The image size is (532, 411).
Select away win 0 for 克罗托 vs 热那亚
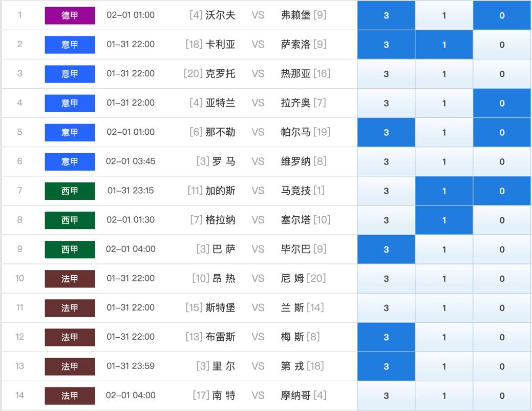coord(502,74)
